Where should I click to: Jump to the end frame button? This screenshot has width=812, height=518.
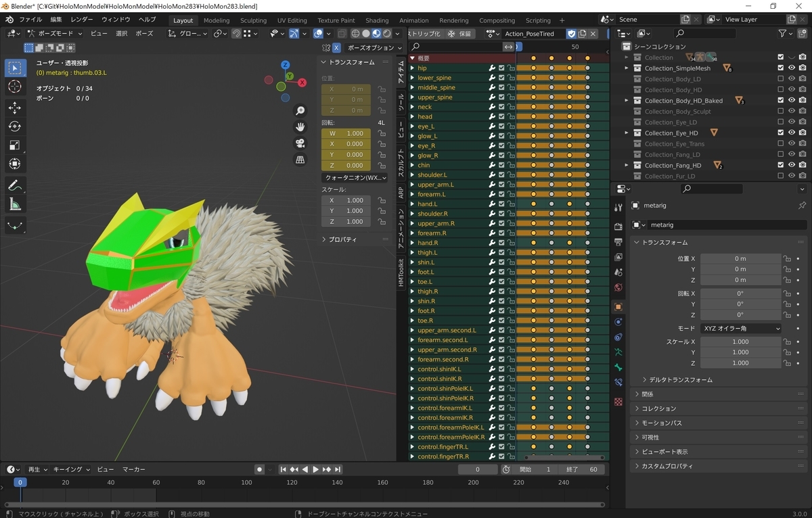pos(338,469)
